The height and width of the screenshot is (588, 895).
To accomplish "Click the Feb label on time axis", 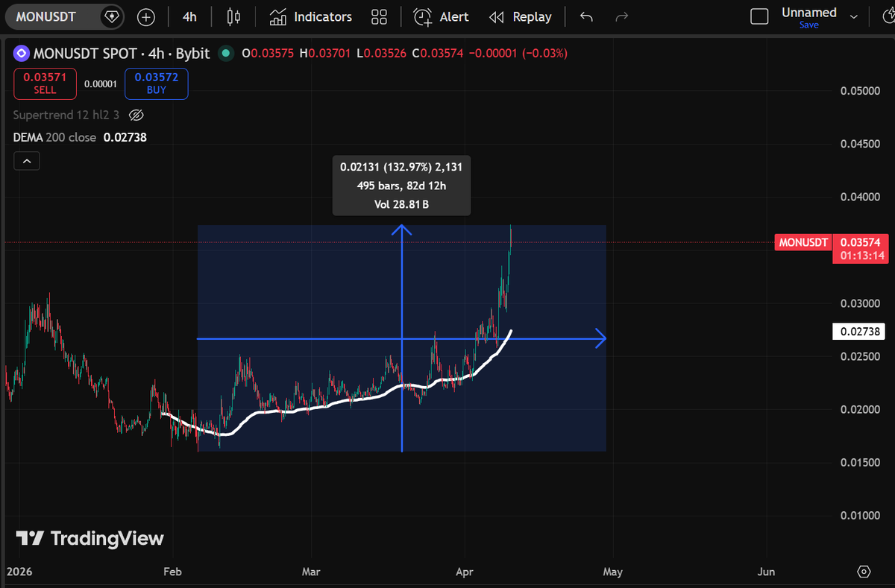I will click(x=172, y=572).
